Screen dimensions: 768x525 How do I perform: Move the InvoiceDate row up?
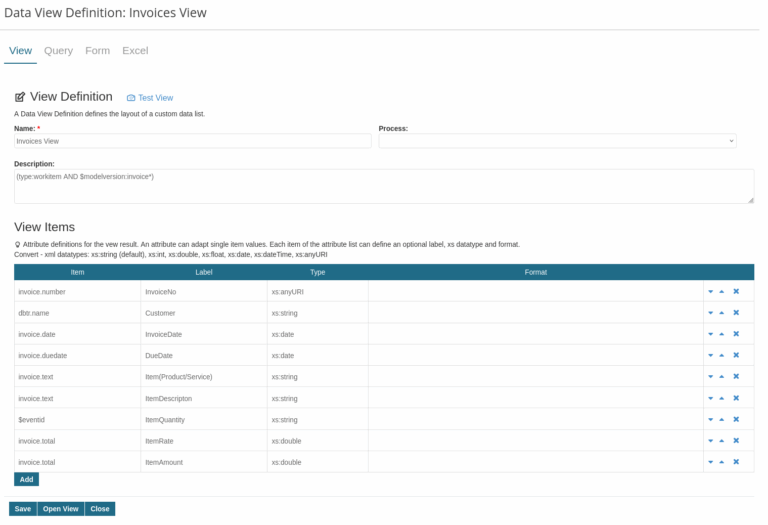click(x=721, y=334)
